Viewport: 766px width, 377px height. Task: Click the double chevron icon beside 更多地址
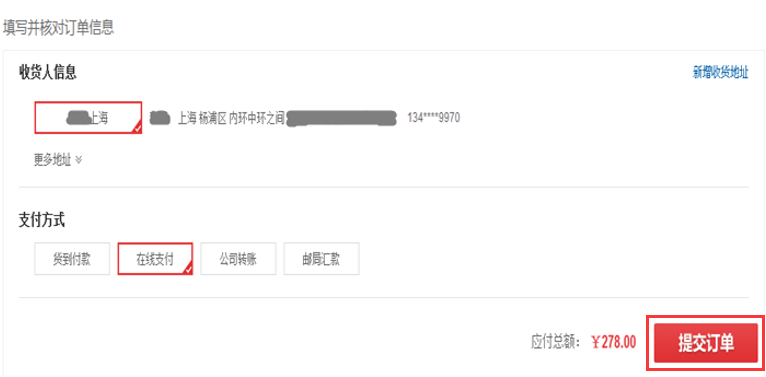coord(79,160)
